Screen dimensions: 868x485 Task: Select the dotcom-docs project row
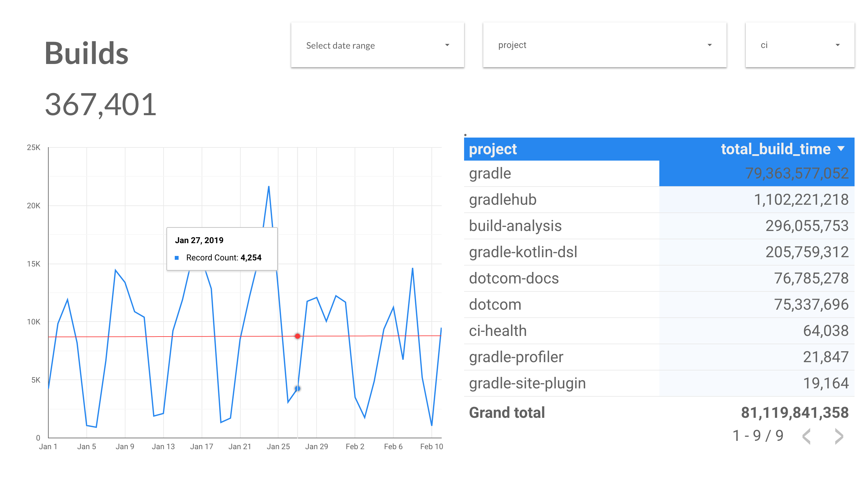[x=659, y=279]
